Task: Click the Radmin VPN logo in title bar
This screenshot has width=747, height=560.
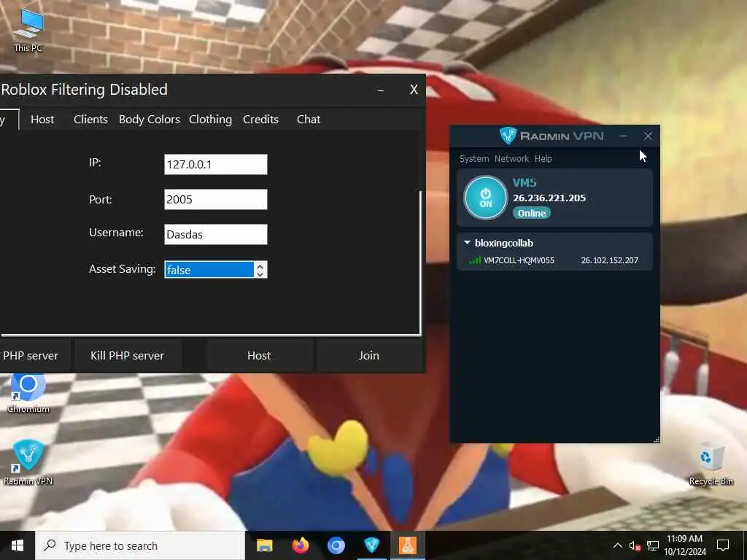Action: 508,136
